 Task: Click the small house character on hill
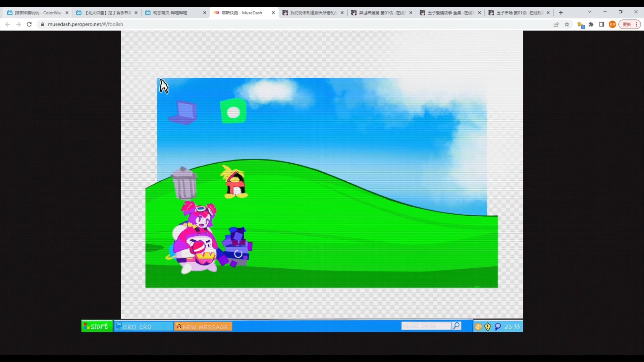pyautogui.click(x=234, y=183)
